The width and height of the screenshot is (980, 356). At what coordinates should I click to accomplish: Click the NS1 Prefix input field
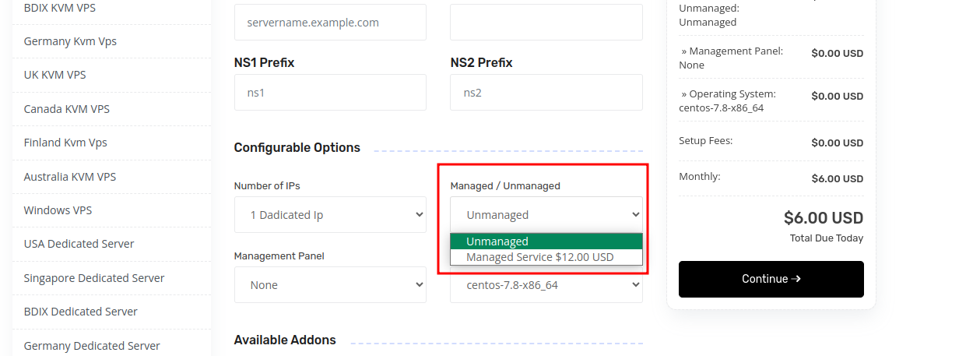coord(330,93)
